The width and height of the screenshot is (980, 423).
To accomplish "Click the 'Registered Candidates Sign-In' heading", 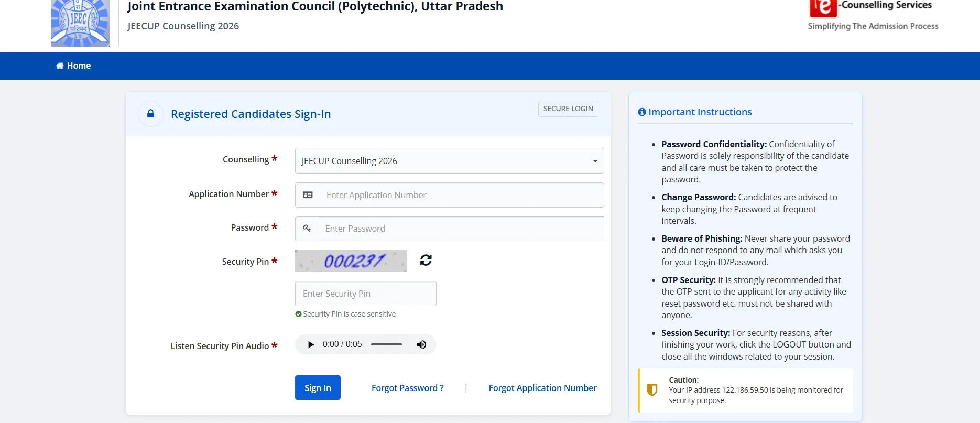I will pos(251,114).
